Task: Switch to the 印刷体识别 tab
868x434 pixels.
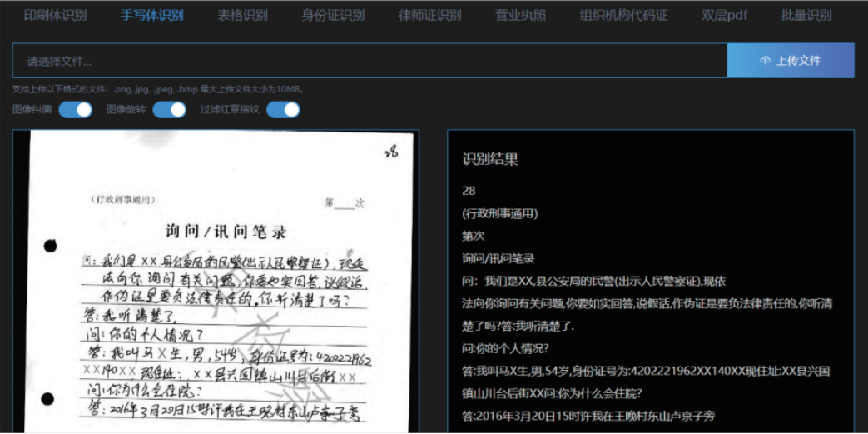Action: tap(55, 16)
